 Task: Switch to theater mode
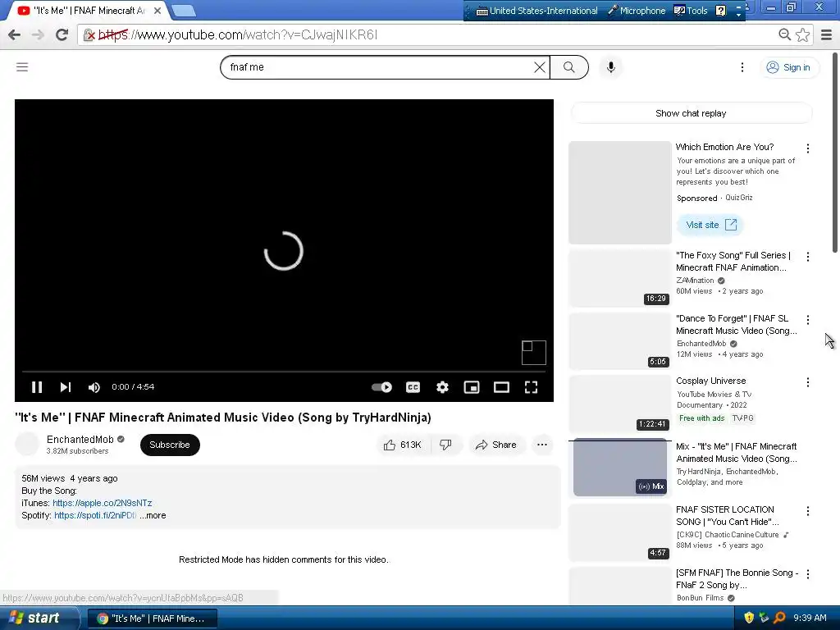click(x=501, y=387)
